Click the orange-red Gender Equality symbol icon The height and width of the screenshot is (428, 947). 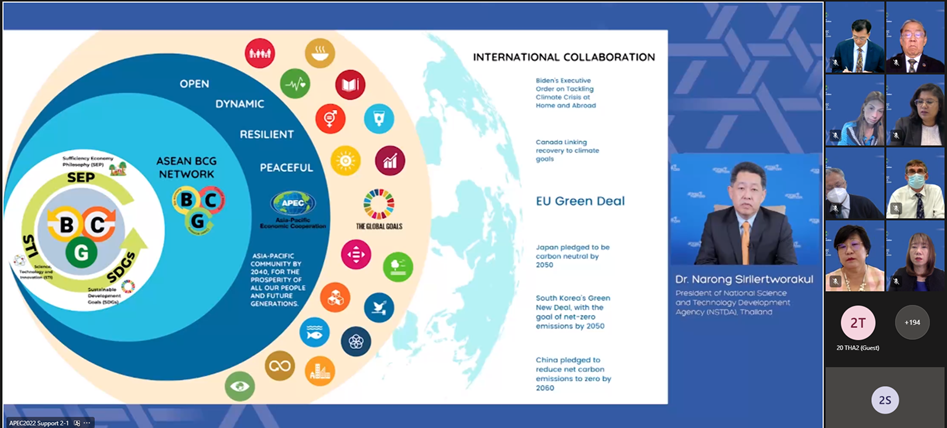[330, 118]
